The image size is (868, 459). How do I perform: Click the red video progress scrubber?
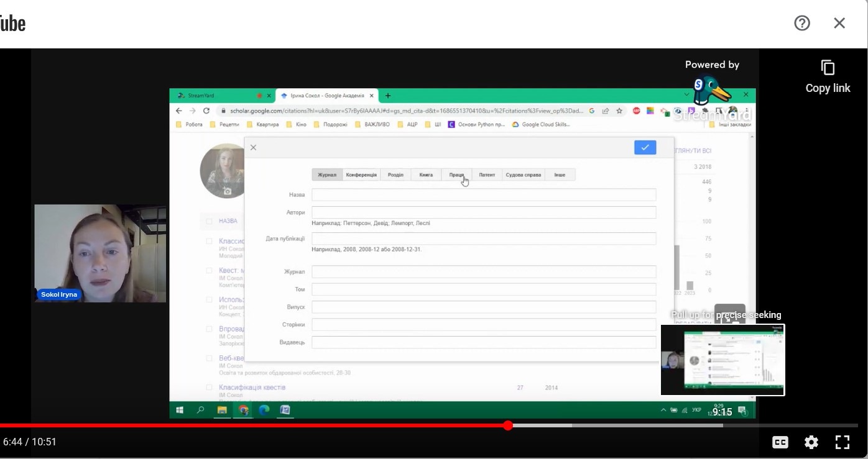508,425
